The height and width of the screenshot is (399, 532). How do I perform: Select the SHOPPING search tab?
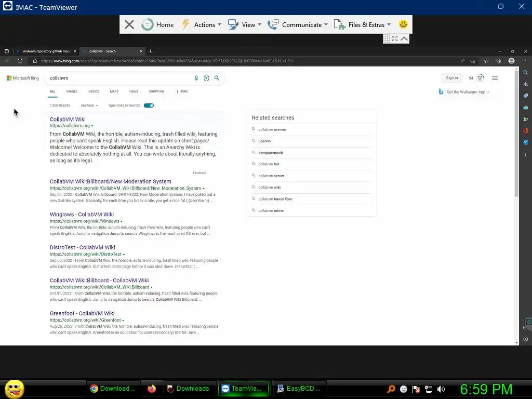pyautogui.click(x=156, y=91)
